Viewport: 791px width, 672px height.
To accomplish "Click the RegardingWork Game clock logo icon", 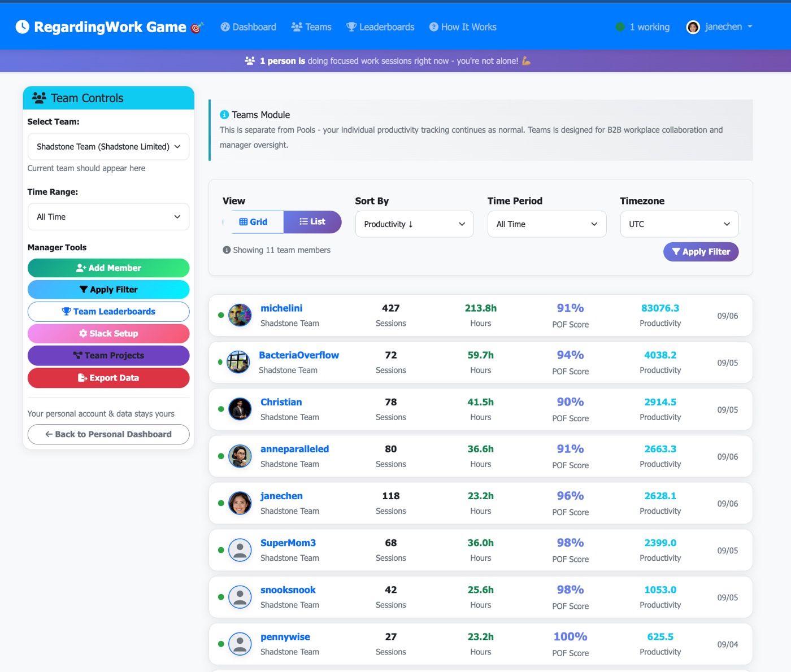I will tap(22, 27).
